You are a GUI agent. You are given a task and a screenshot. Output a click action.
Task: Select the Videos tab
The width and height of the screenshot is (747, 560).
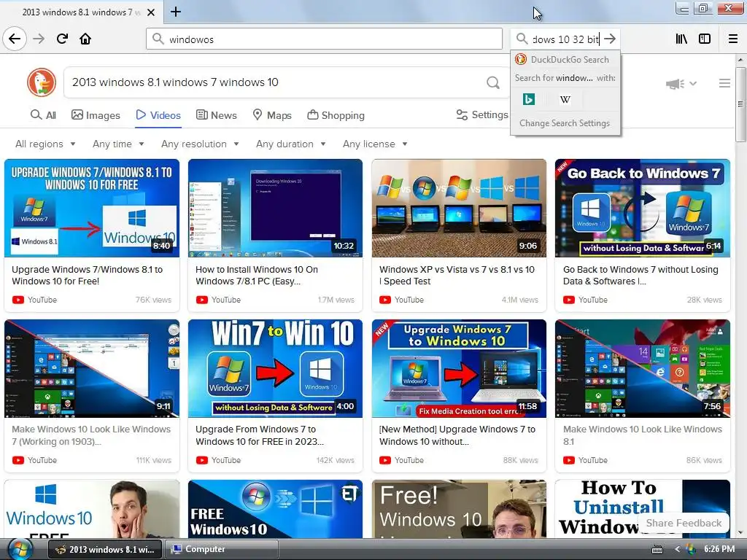(x=158, y=114)
